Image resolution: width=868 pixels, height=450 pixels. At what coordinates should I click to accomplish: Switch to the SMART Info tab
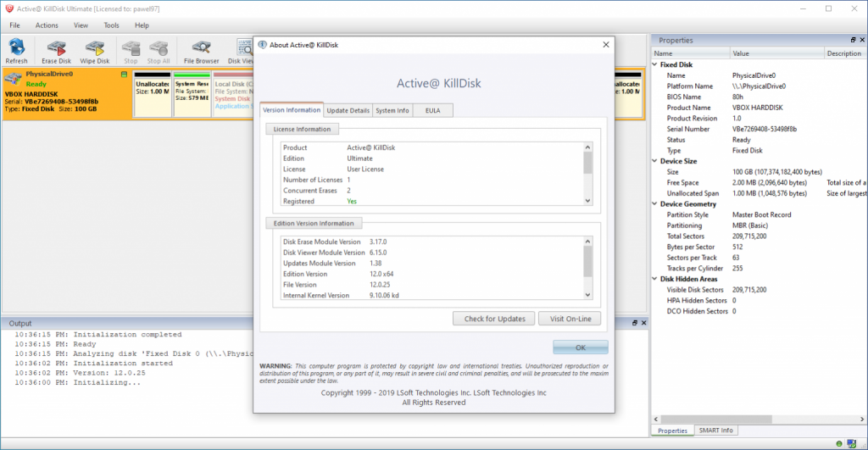point(715,430)
